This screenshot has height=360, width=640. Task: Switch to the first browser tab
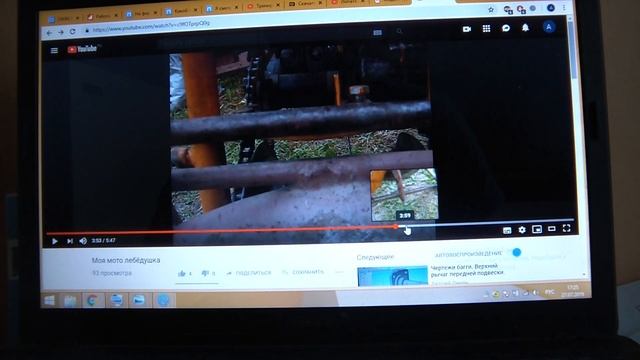[63, 18]
